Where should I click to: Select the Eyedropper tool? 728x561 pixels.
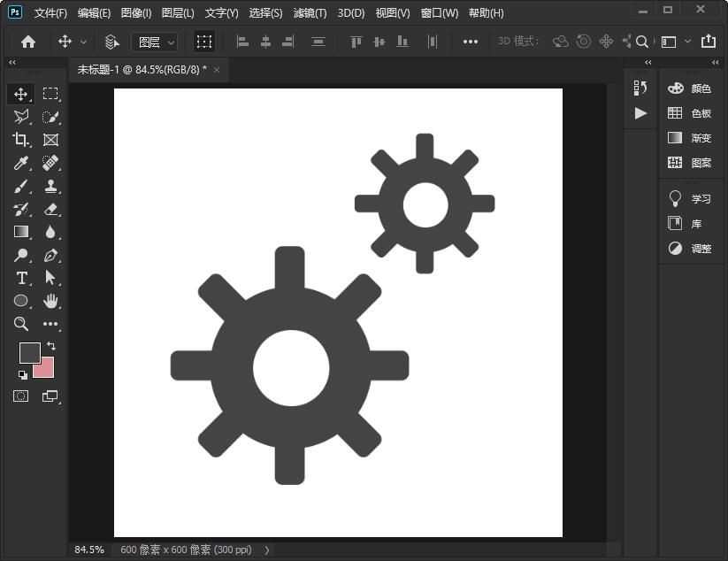pyautogui.click(x=20, y=163)
